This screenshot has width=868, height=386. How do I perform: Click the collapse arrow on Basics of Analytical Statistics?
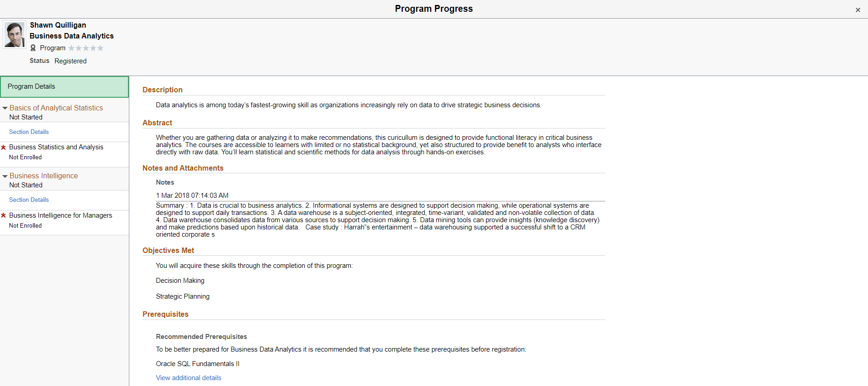click(5, 108)
